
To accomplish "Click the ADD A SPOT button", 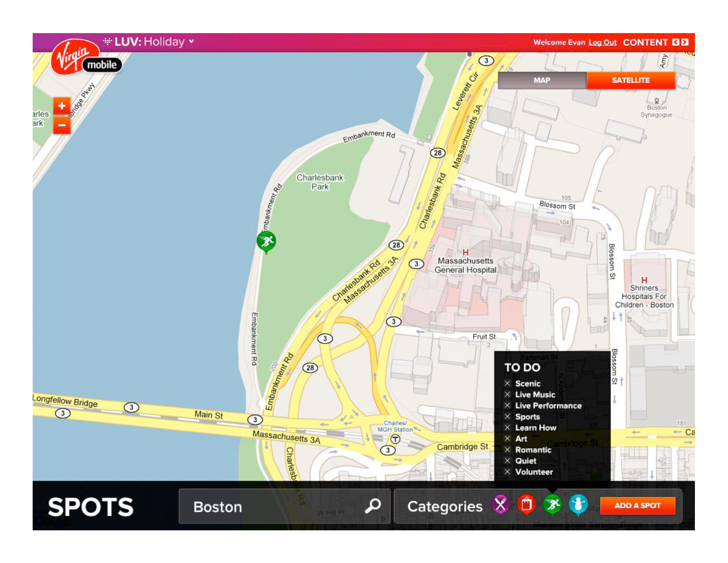I will (x=638, y=506).
